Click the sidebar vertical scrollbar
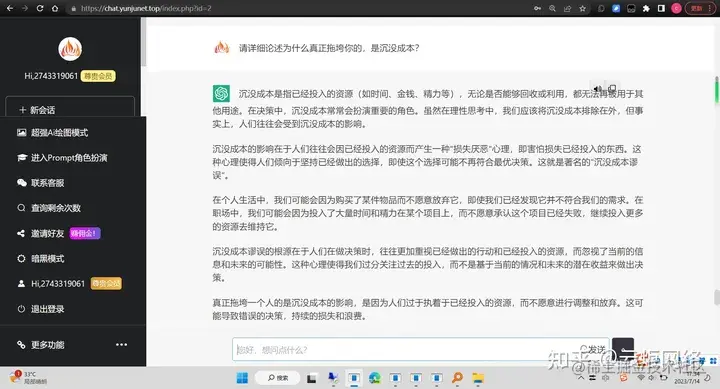Image resolution: width=720 pixels, height=389 pixels. tap(143, 42)
